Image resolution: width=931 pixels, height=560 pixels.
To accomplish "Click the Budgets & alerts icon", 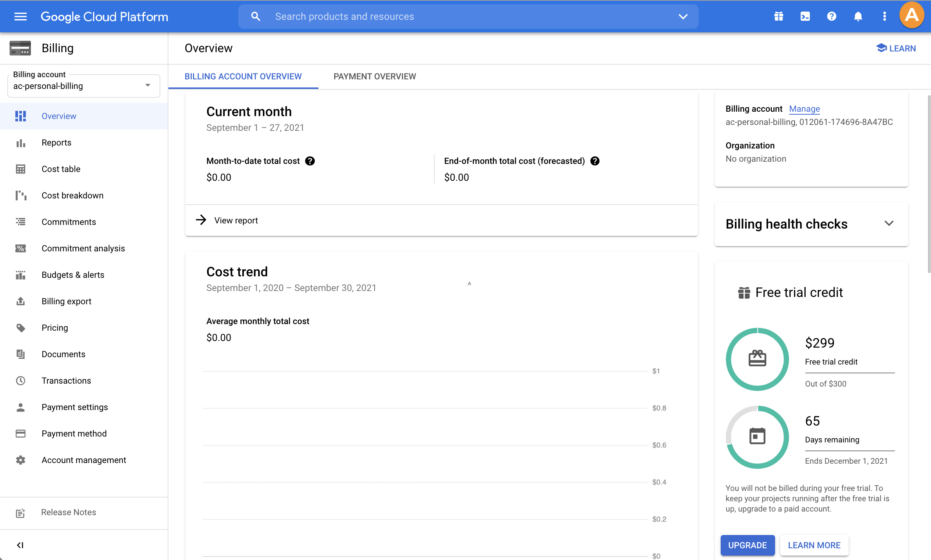I will tap(20, 275).
